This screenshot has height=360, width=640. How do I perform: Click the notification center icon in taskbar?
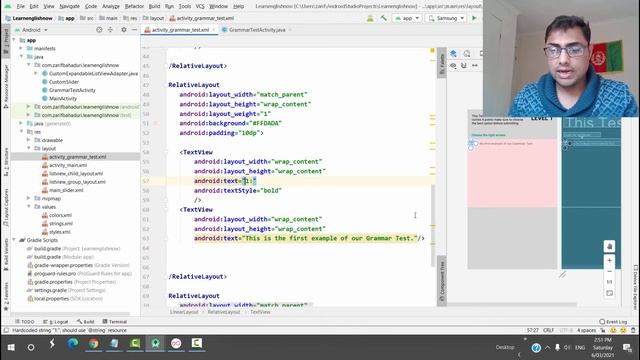627,347
